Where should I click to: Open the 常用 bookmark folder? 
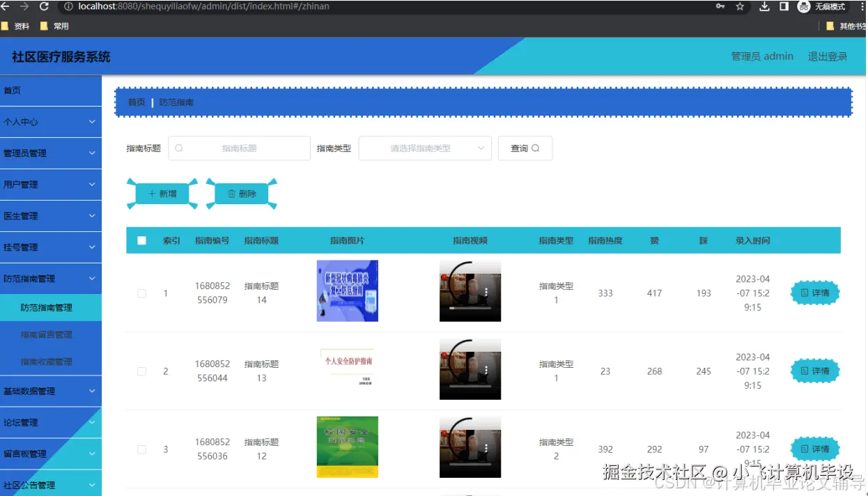pyautogui.click(x=55, y=26)
